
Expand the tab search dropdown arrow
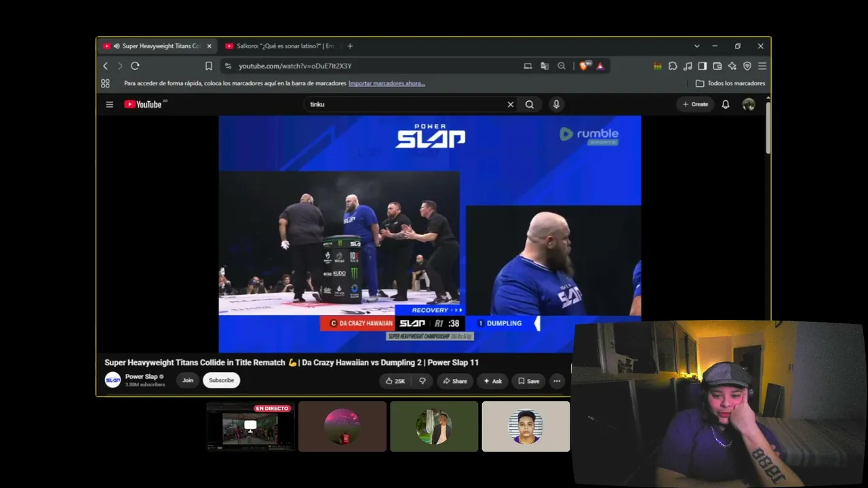(x=696, y=46)
